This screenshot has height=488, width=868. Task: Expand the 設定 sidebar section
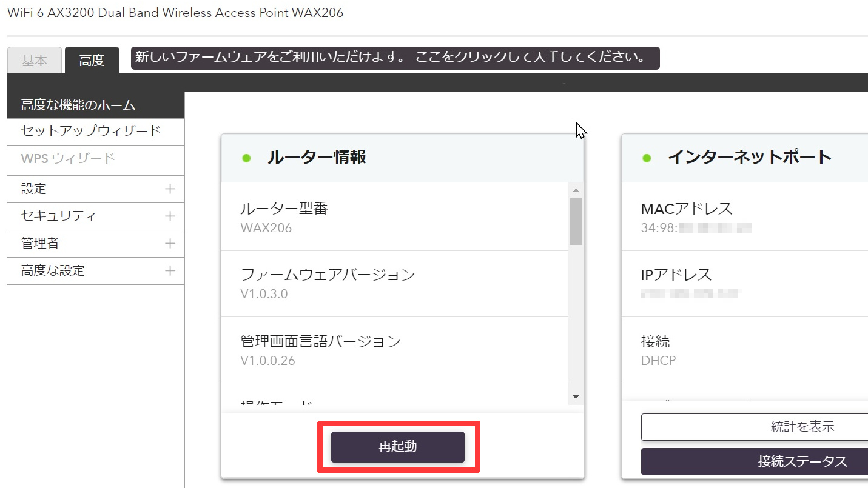pos(95,189)
